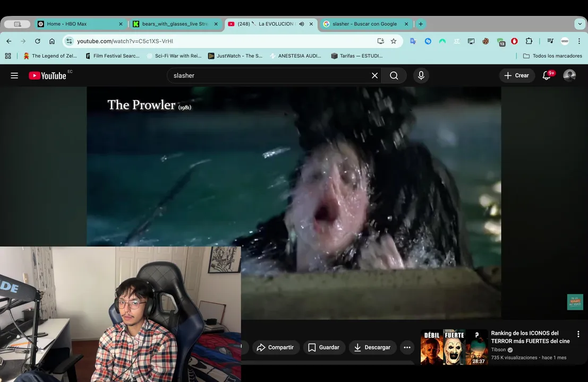Viewport: 588px width, 382px height.
Task: Close the HBO Max tab
Action: (x=121, y=24)
